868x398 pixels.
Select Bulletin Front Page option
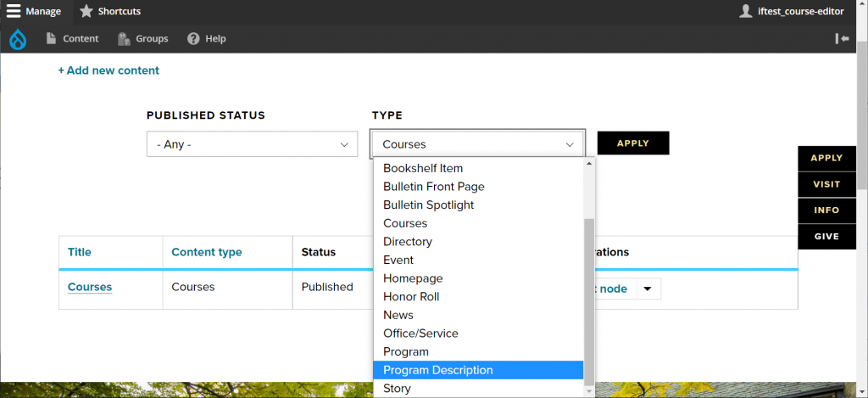[x=478, y=186]
